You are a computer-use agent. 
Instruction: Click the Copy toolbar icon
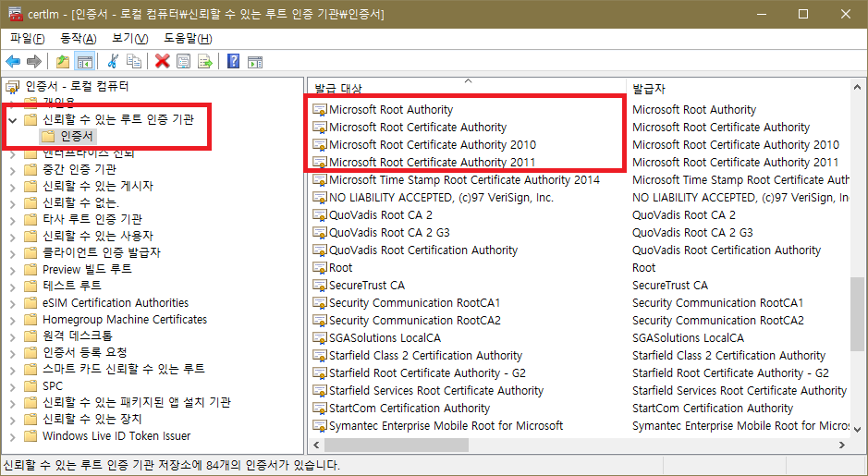[134, 61]
